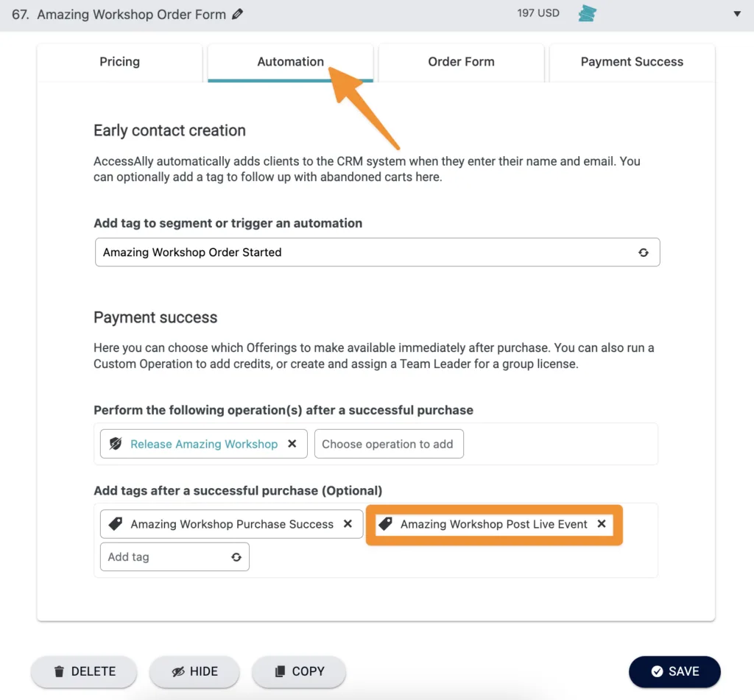The height and width of the screenshot is (700, 754).
Task: Collapse the order form panel arrow
Action: pos(737,14)
